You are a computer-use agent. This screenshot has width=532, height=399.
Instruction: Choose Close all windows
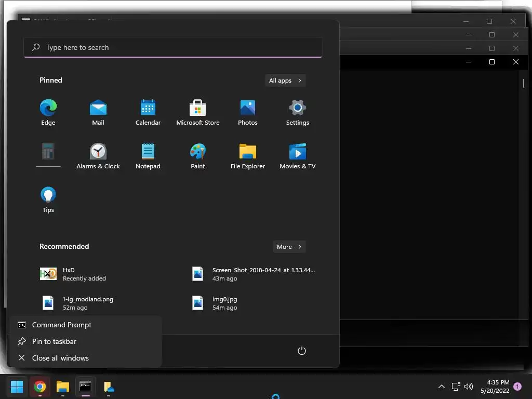pyautogui.click(x=86, y=358)
